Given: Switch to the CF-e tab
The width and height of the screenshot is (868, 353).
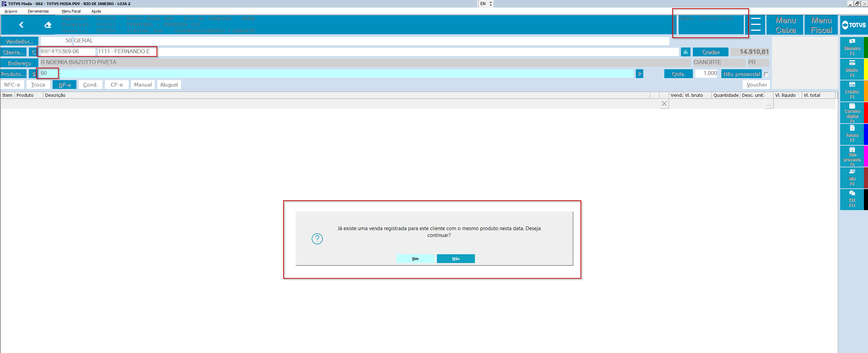Looking at the screenshot, I should click(x=117, y=85).
